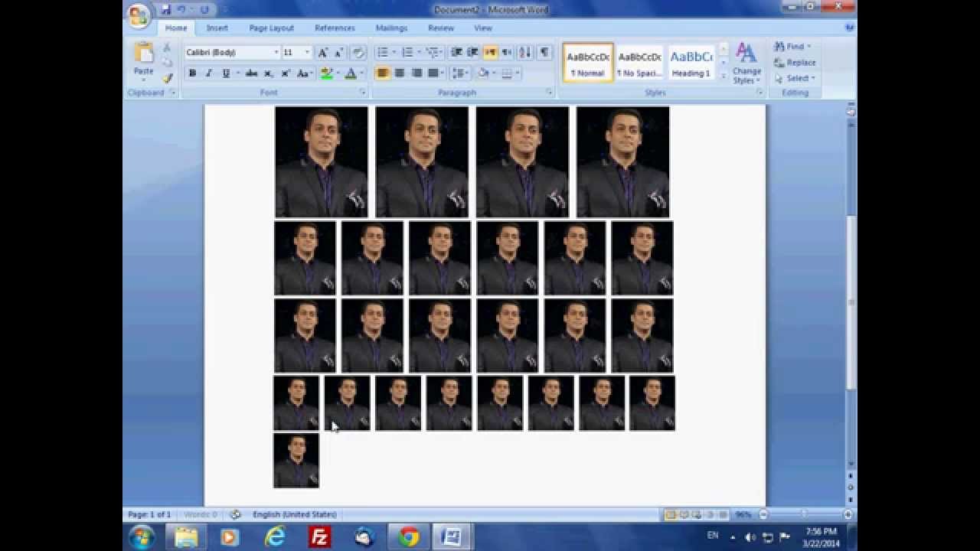Switch to the Insert tab
The image size is (980, 551).
pyautogui.click(x=217, y=28)
